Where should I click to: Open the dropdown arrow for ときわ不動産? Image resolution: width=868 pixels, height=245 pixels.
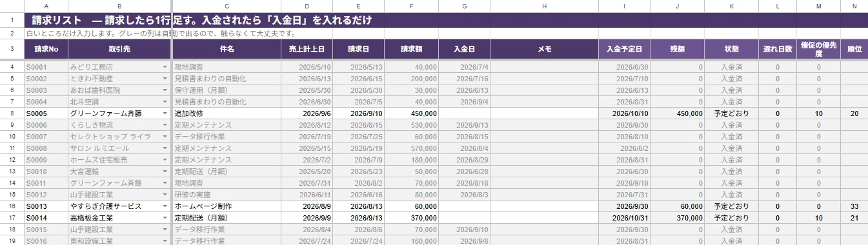165,78
